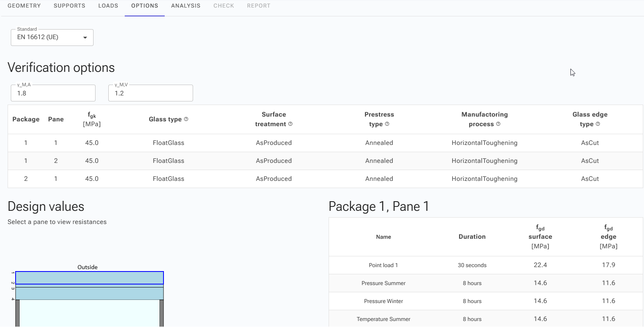The height and width of the screenshot is (327, 644).
Task: Click the inner glass pane in diagram
Action: pyautogui.click(x=90, y=293)
